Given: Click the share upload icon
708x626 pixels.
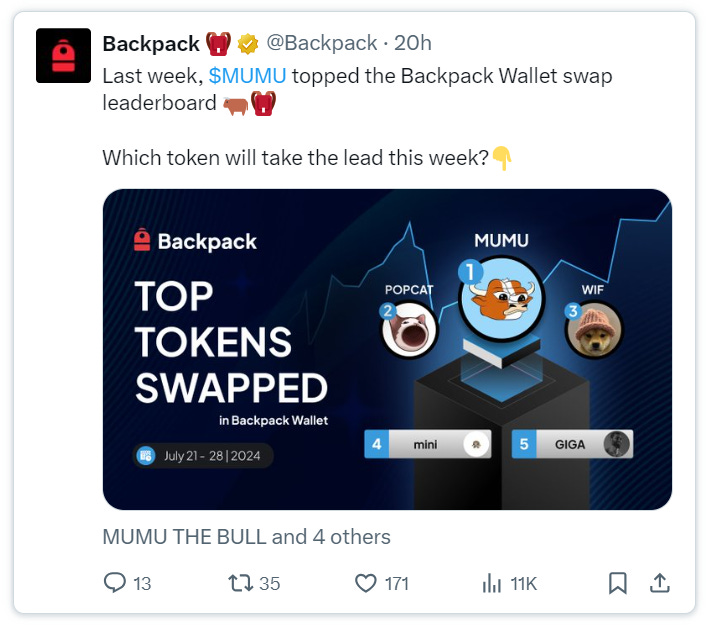Looking at the screenshot, I should [659, 583].
